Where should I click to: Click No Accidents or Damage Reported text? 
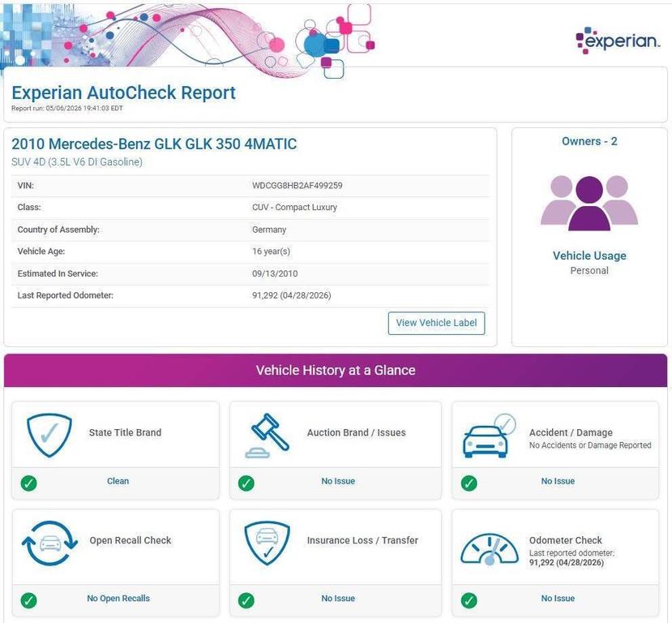[590, 445]
